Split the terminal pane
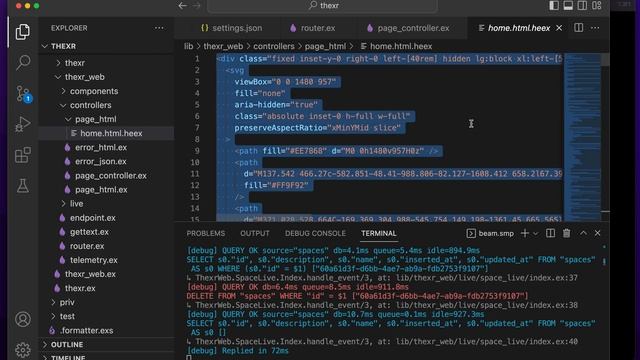 (550, 233)
